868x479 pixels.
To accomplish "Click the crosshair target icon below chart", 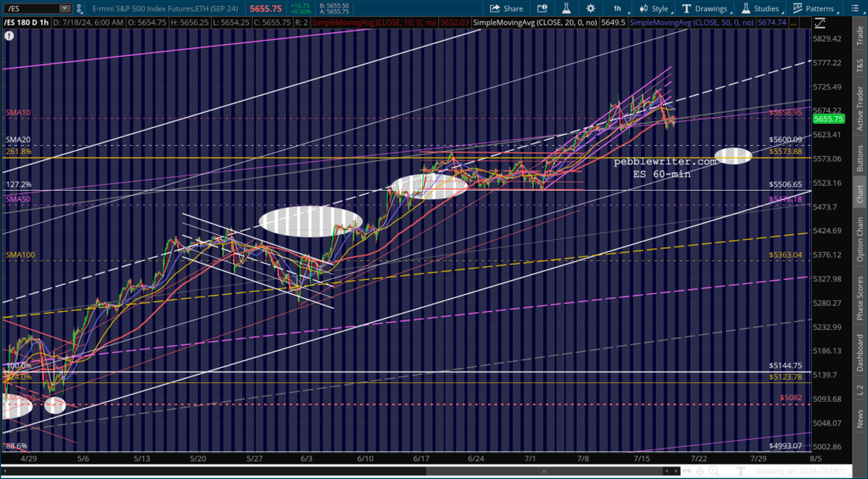I will 699,471.
